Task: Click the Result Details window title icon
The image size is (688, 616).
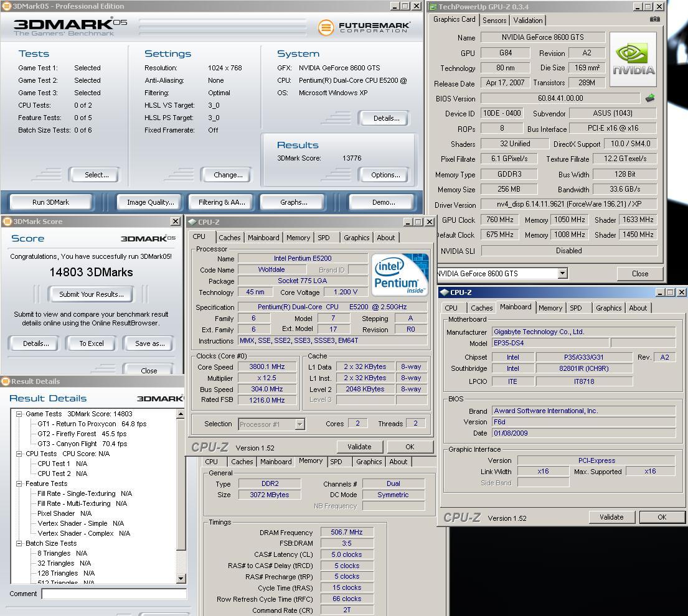Action: (x=6, y=381)
